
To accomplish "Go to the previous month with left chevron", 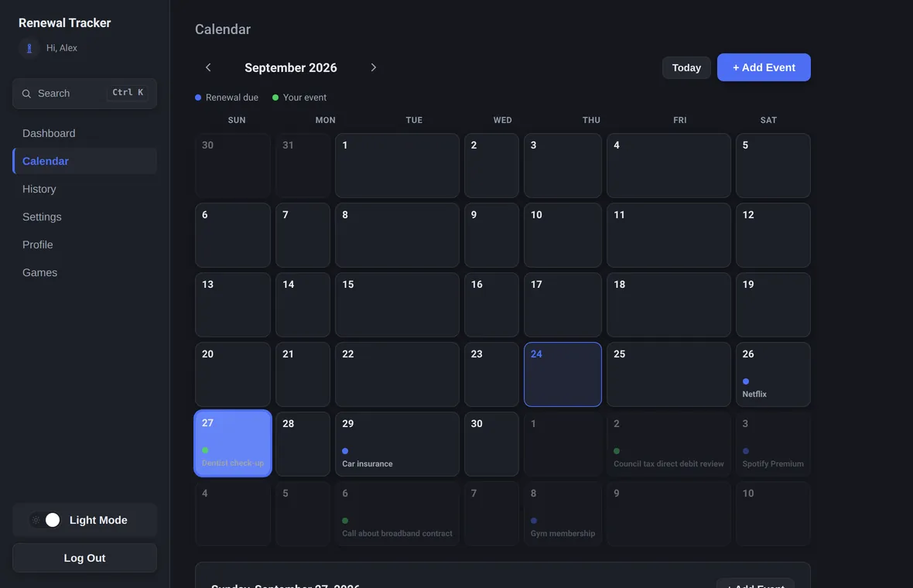I will [x=208, y=67].
